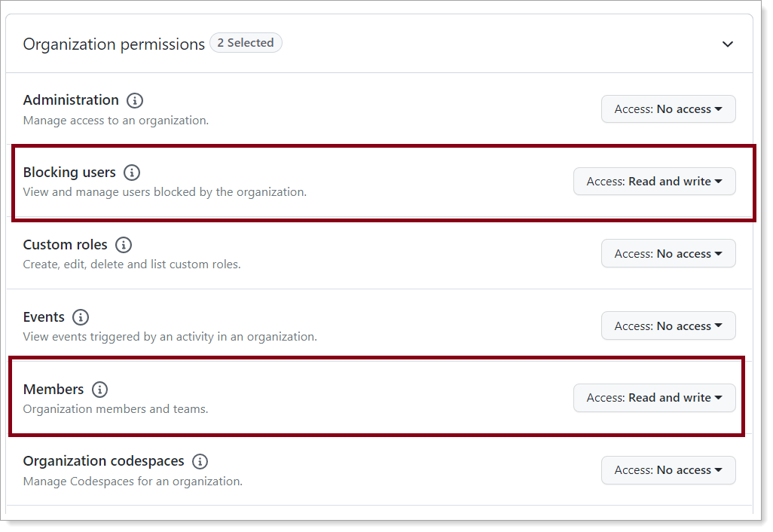
Task: Show info for Custom roles permission
Action: click(x=124, y=244)
